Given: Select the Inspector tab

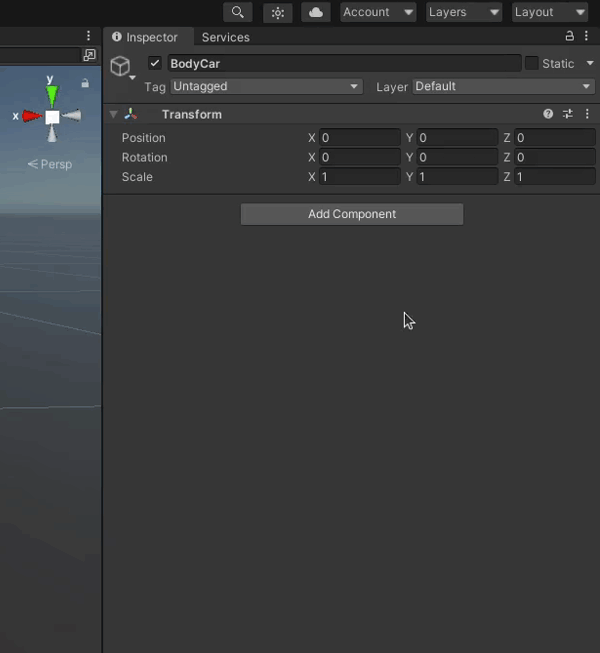Looking at the screenshot, I should (145, 37).
